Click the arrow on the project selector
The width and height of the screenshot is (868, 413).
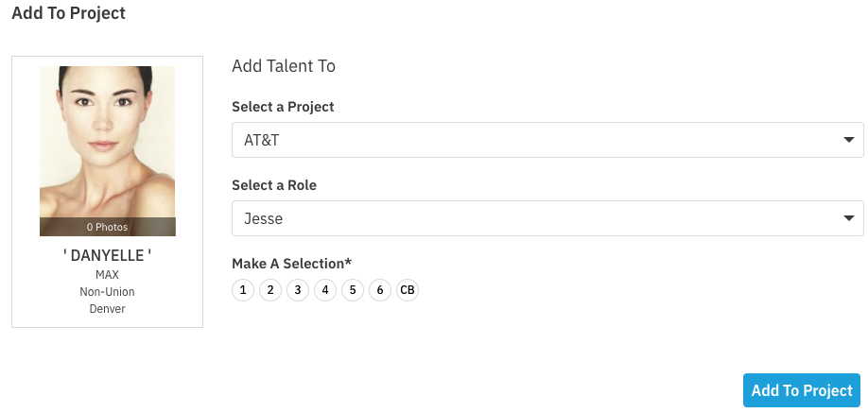click(847, 141)
